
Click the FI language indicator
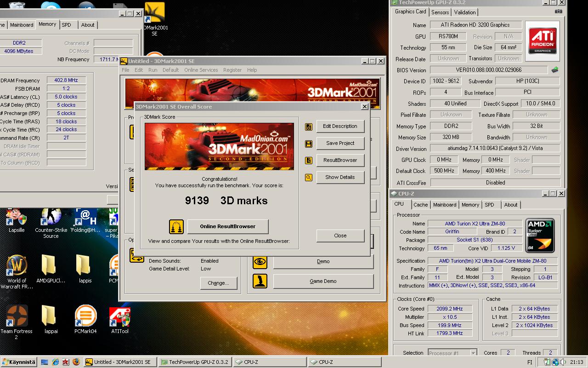530,362
